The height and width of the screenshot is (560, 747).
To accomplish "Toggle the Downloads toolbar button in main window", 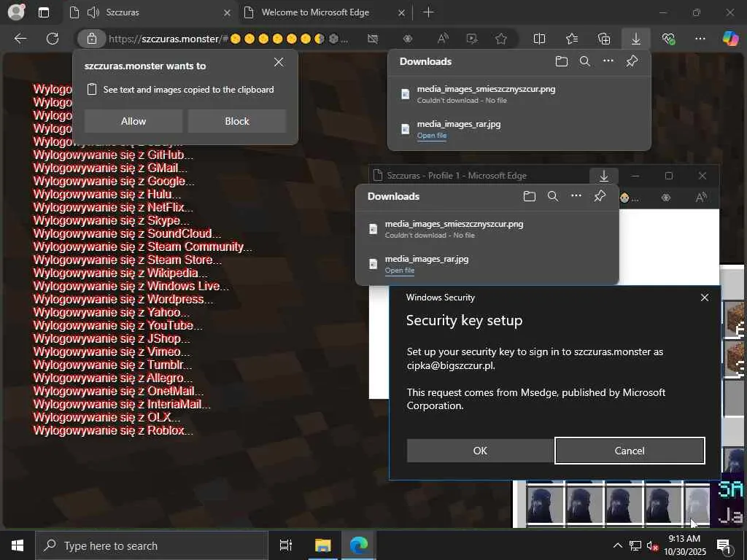I will point(635,39).
